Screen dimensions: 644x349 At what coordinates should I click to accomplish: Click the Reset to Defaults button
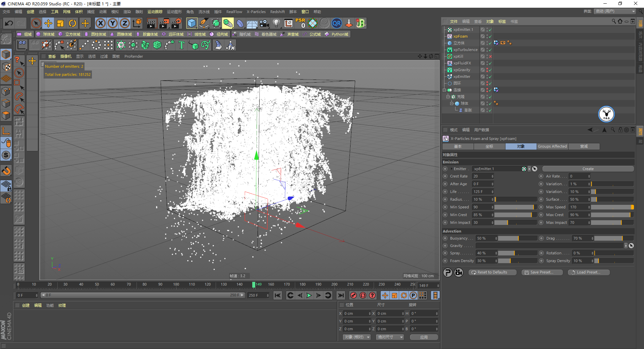click(x=492, y=272)
